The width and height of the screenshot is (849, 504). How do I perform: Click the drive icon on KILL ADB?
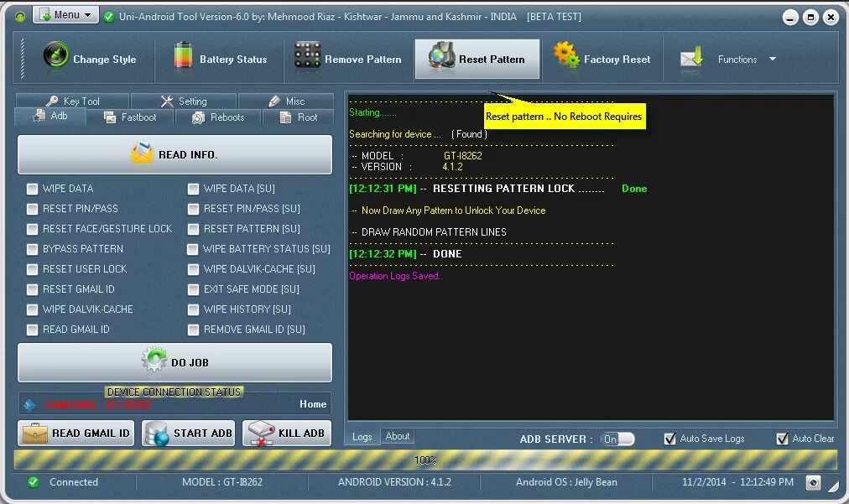pyautogui.click(x=261, y=434)
